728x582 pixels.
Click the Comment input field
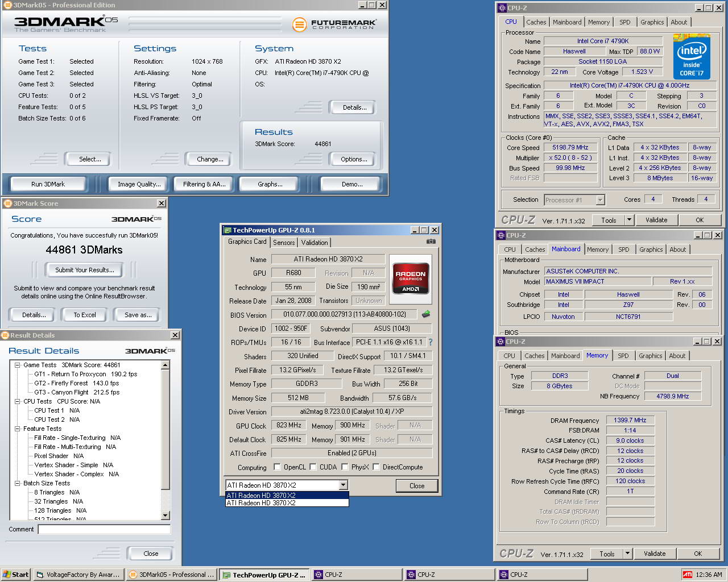[104, 530]
